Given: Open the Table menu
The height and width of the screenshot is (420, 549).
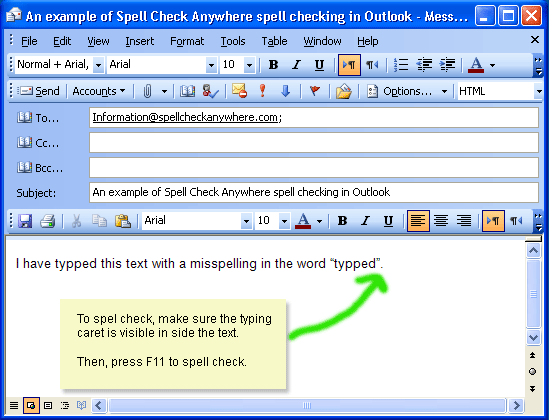Looking at the screenshot, I should pos(274,41).
